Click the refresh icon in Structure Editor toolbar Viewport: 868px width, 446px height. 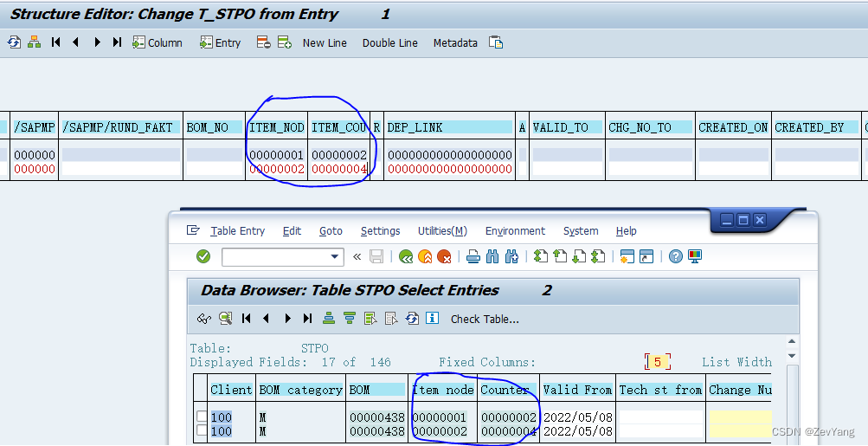pos(14,42)
